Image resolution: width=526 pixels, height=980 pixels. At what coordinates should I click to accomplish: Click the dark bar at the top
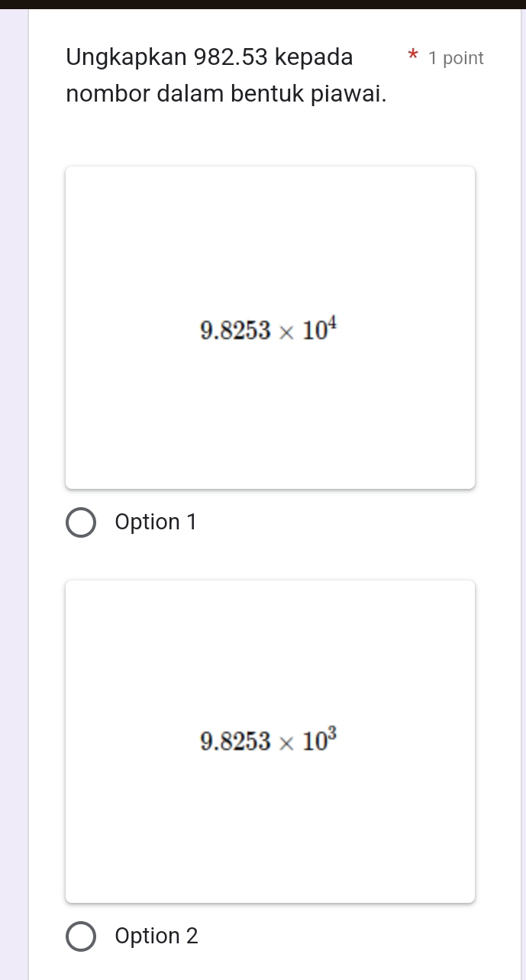coord(263,4)
